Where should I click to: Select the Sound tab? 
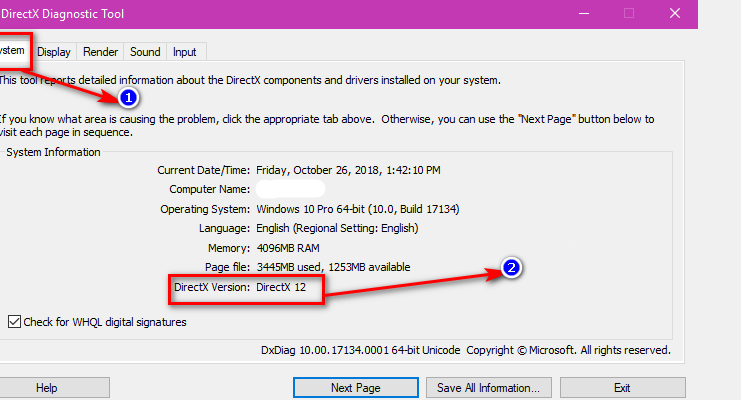coord(145,52)
